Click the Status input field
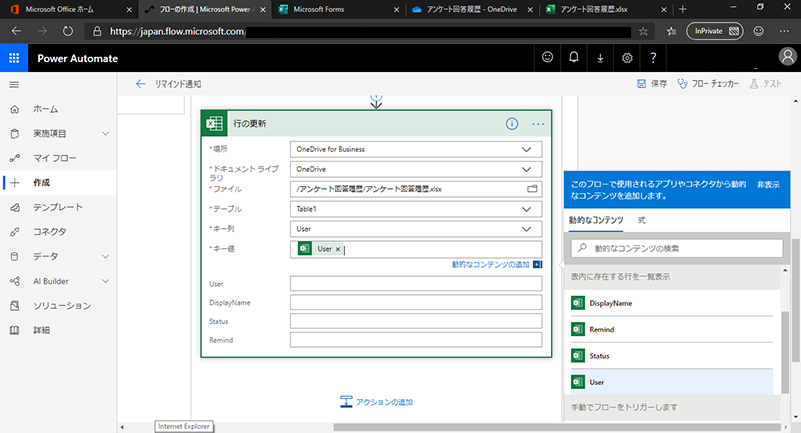 [x=416, y=321]
